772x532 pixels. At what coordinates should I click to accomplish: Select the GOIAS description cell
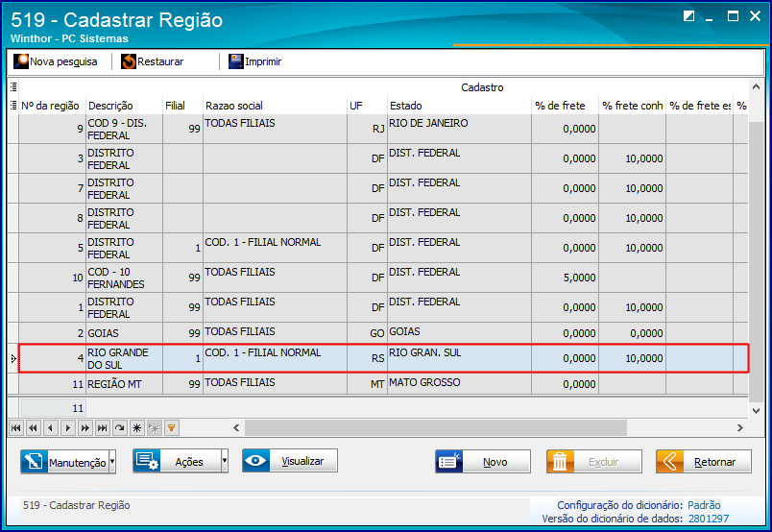point(124,333)
